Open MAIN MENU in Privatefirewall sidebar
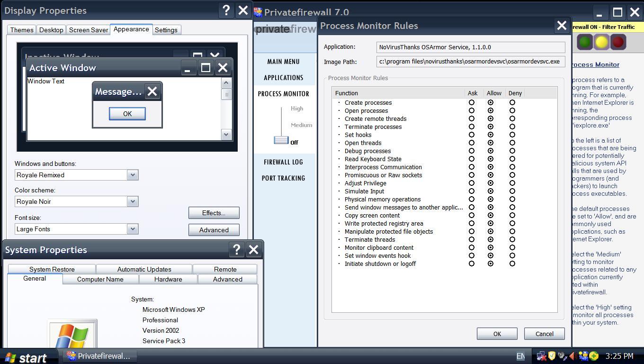 coord(284,62)
